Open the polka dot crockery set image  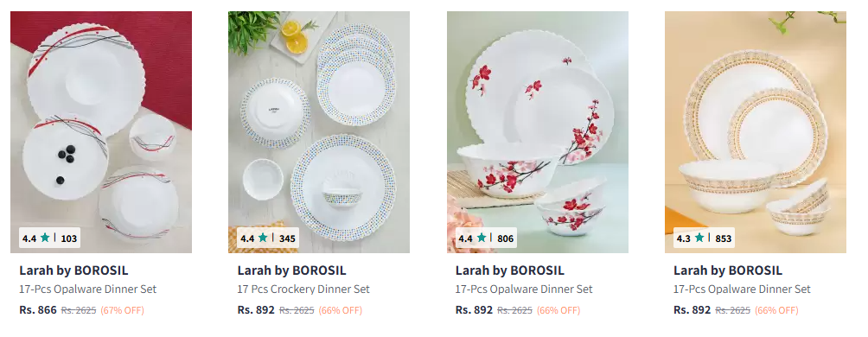point(319,132)
